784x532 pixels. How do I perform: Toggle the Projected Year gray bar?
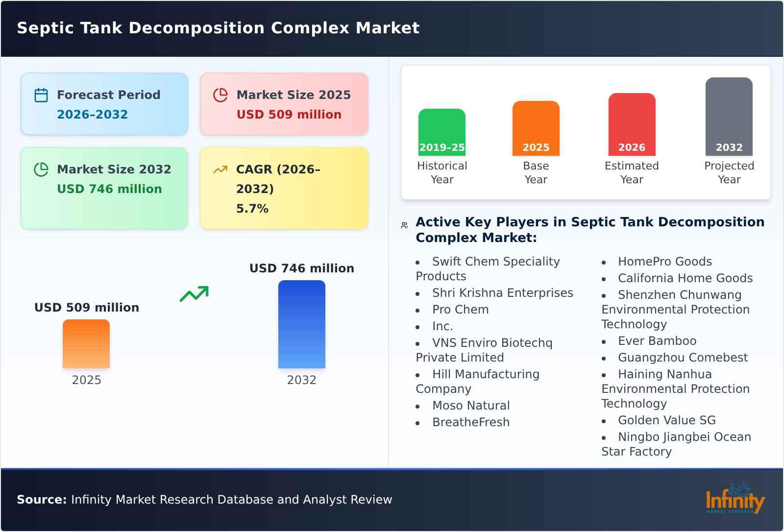point(729,118)
